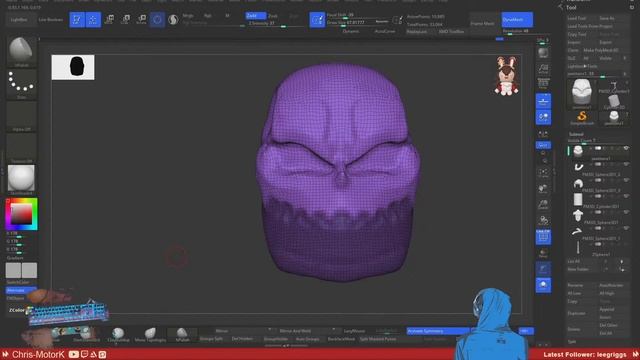
Task: Activate the Edit mode icon
Action: pyautogui.click(x=77, y=20)
